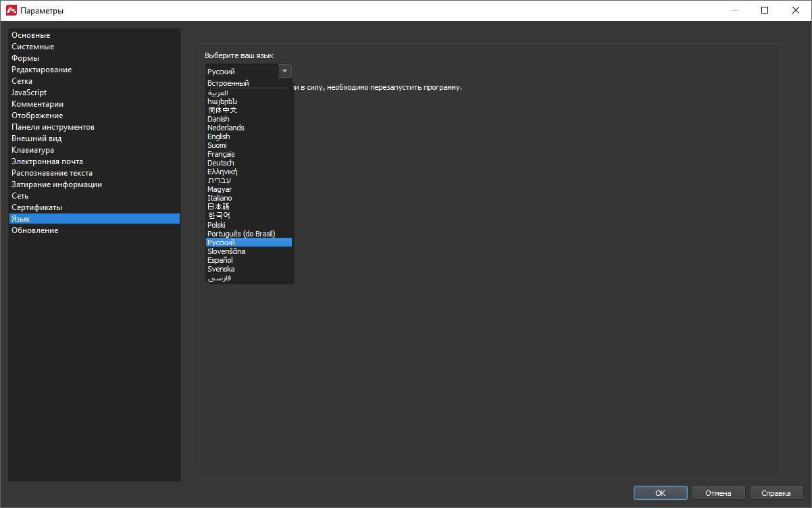Screen dimensions: 812x508
Task: Open the Сертификаты settings page
Action: pyautogui.click(x=37, y=207)
